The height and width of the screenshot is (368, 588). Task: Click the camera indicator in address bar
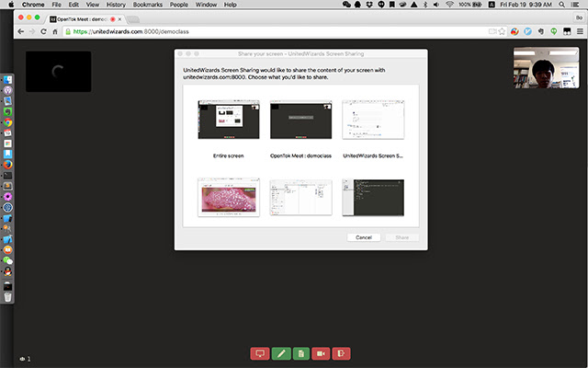tap(492, 31)
